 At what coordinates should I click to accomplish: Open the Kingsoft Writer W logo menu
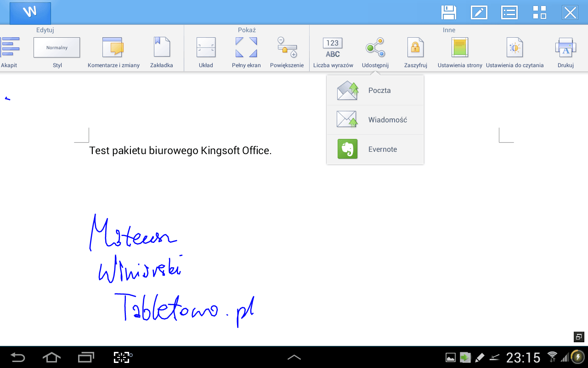point(30,13)
